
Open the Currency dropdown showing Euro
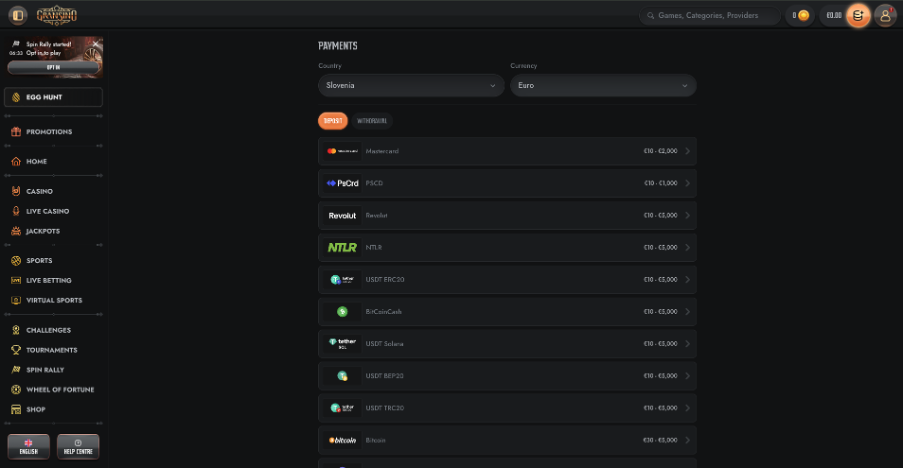603,85
